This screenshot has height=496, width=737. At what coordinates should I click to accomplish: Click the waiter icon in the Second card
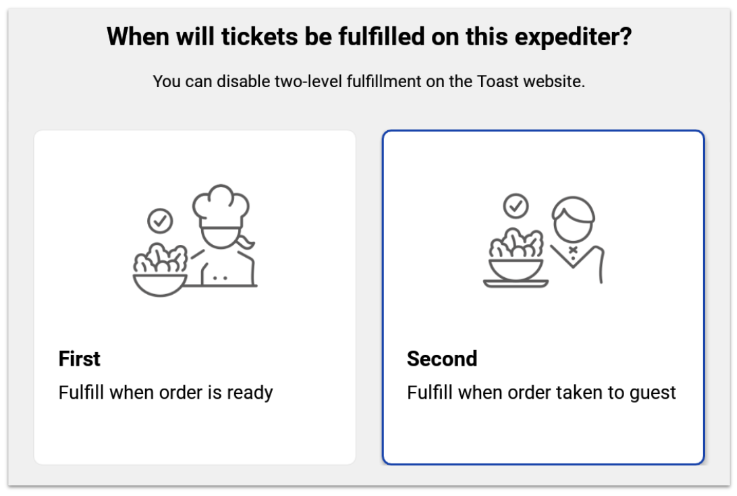click(577, 240)
